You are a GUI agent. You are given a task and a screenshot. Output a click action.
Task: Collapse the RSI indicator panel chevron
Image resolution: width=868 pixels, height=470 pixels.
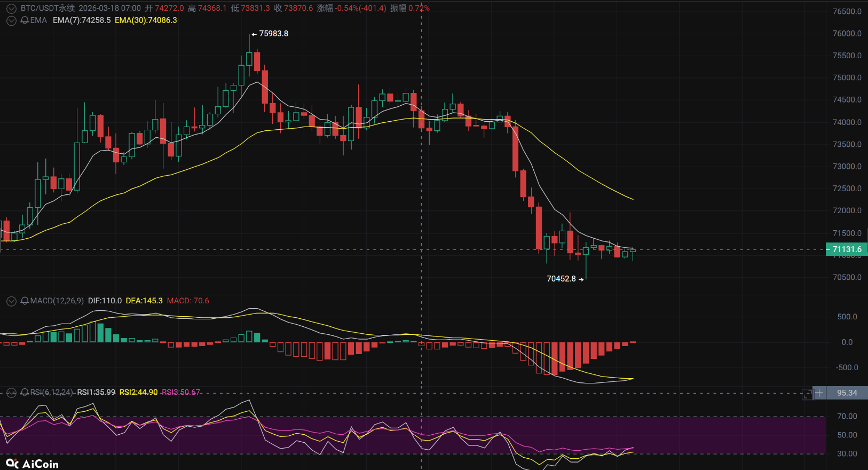(11, 393)
